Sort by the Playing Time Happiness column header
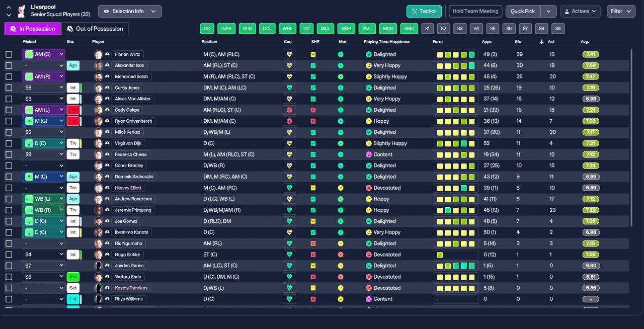 point(386,42)
